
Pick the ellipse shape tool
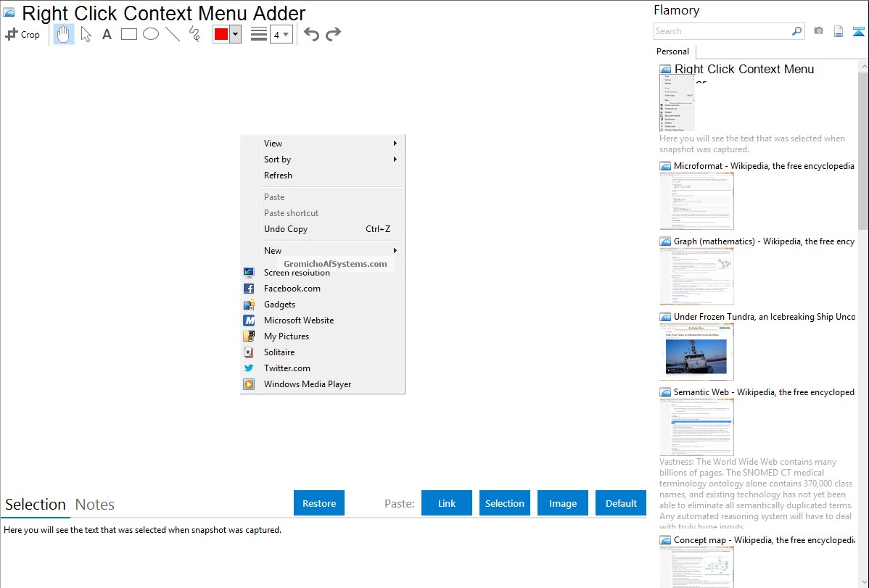tap(151, 34)
